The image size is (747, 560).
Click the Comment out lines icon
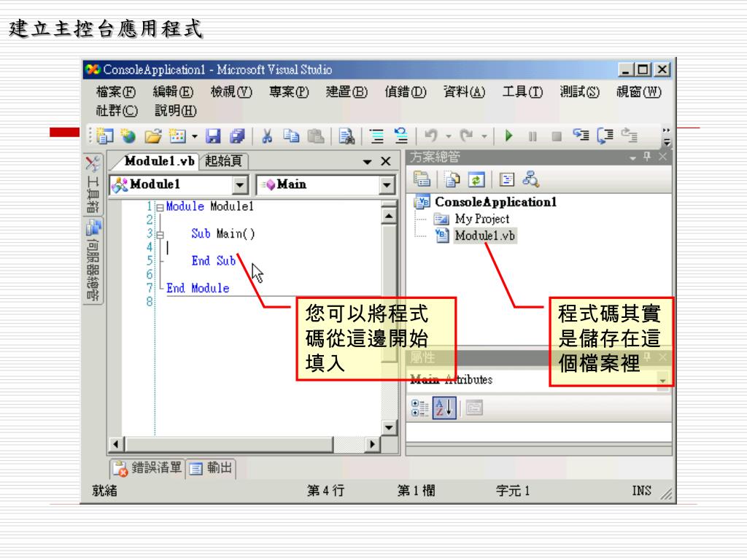377,136
